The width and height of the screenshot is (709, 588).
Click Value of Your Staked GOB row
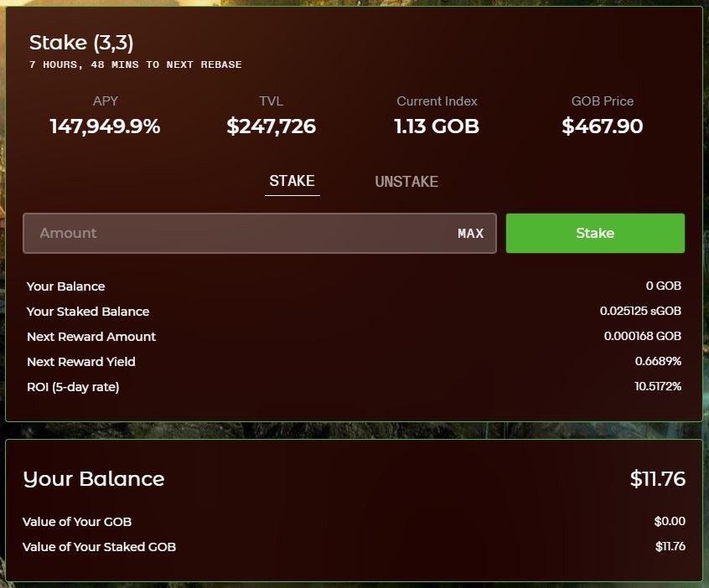[354, 547]
